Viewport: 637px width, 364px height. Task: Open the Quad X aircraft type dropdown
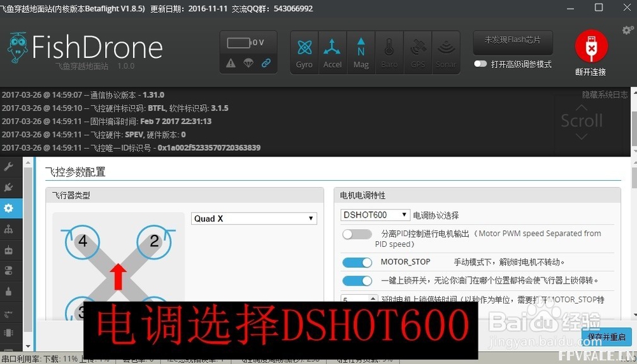pos(254,218)
